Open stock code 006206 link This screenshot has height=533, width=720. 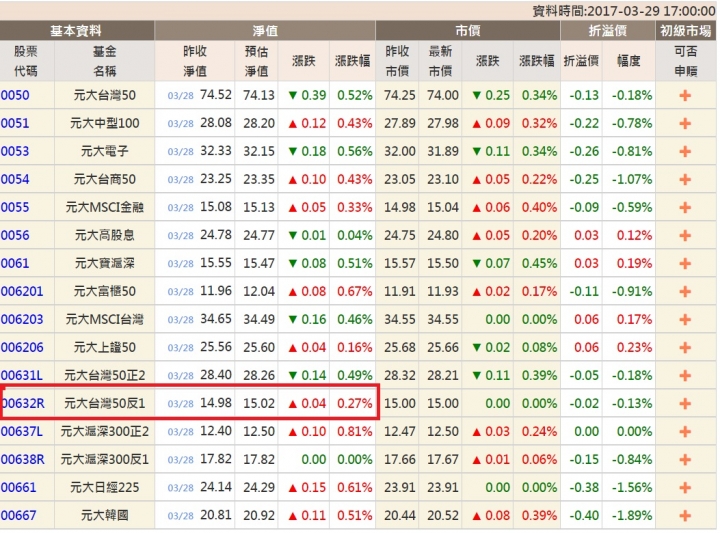click(22, 348)
